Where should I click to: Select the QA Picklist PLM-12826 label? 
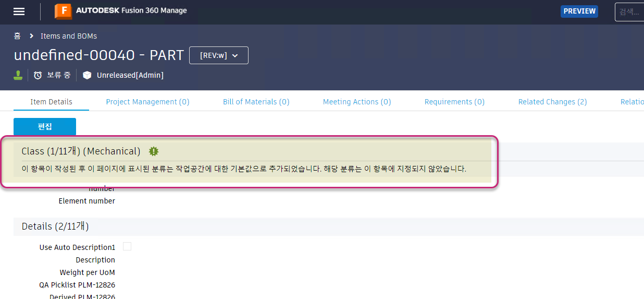[77, 285]
